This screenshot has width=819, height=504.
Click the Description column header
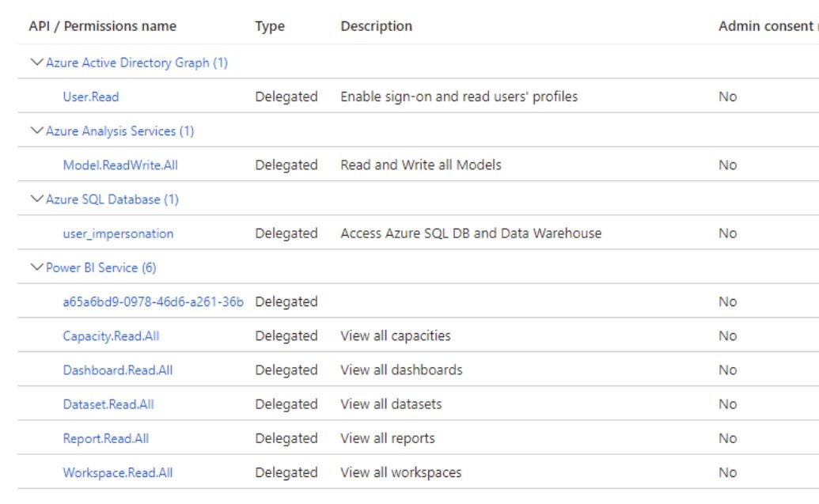click(376, 27)
